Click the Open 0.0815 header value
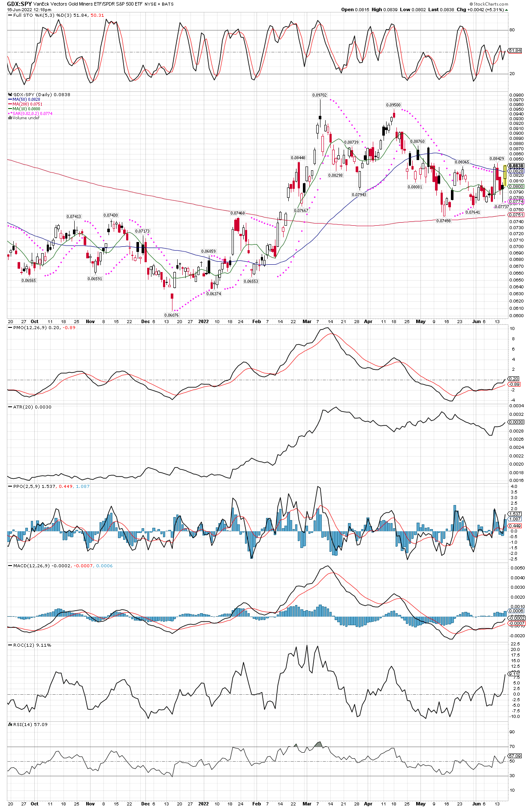Image resolution: width=532 pixels, height=808 pixels. [355, 9]
